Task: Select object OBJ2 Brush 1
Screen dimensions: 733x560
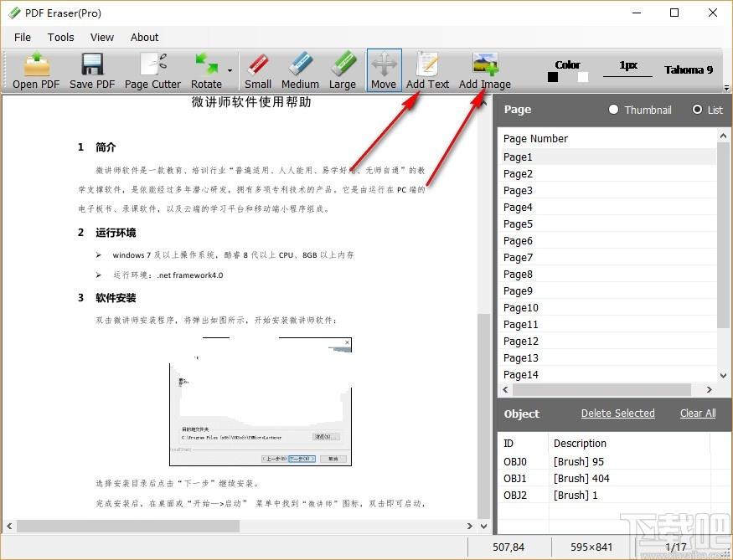Action: click(606, 496)
